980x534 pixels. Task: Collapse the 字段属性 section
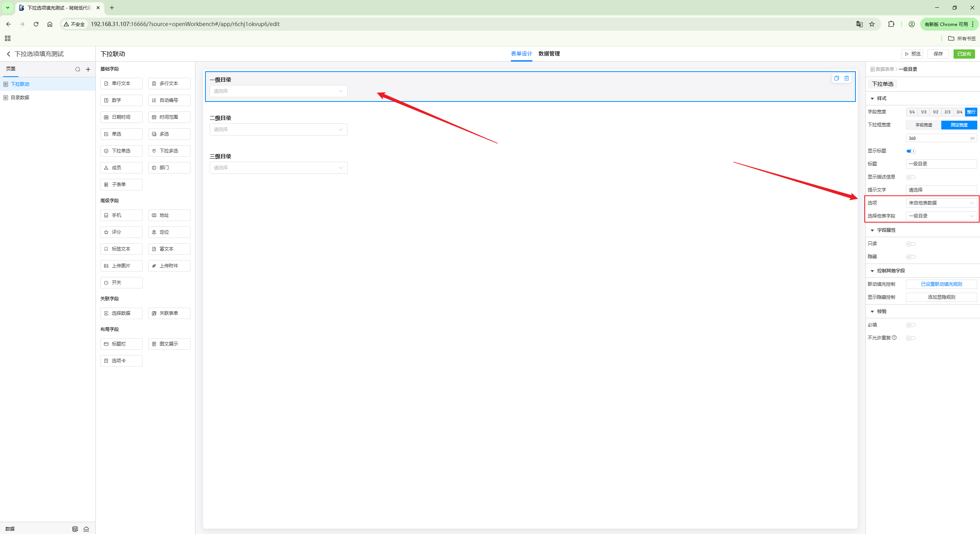click(x=872, y=230)
